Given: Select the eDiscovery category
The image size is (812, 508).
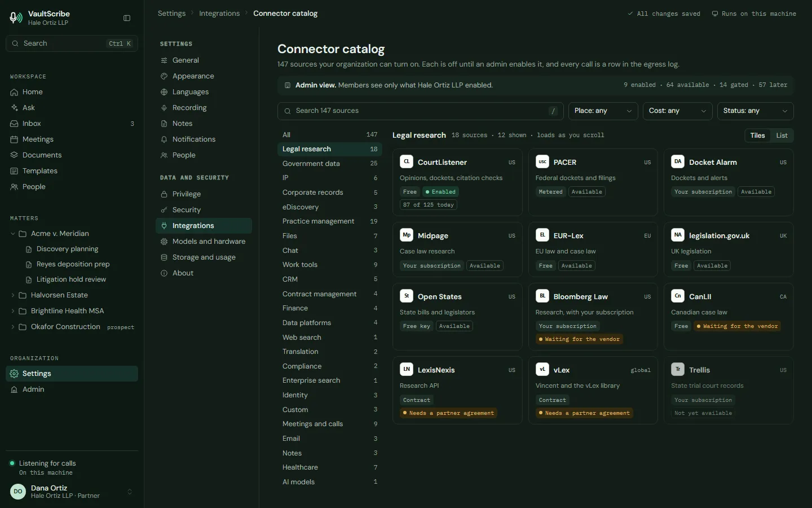Looking at the screenshot, I should [x=330, y=207].
